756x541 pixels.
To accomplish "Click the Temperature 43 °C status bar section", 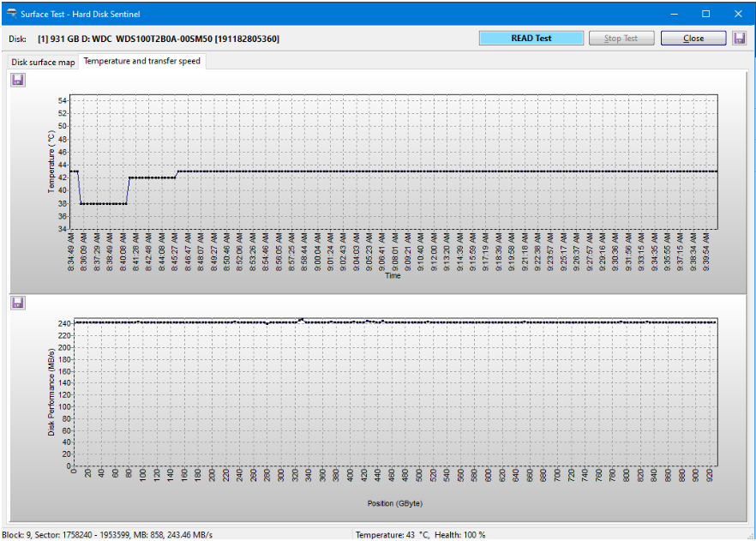I will coord(394,532).
